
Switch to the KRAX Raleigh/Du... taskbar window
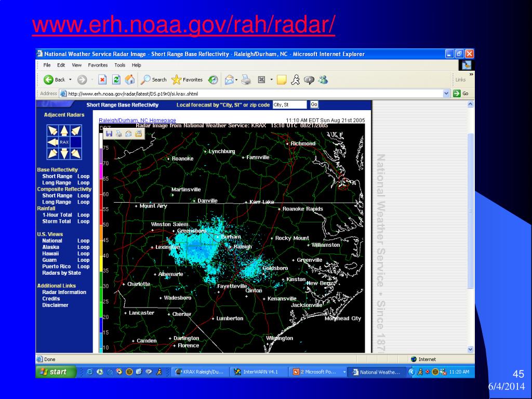(x=200, y=372)
